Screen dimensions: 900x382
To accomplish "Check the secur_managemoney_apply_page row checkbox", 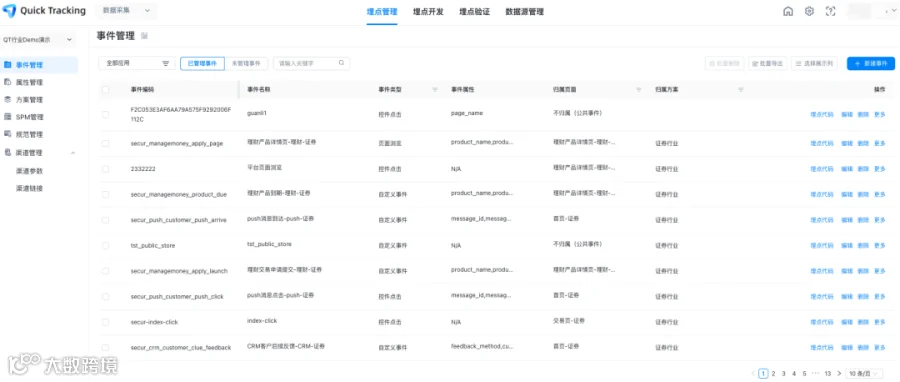I will tap(105, 143).
